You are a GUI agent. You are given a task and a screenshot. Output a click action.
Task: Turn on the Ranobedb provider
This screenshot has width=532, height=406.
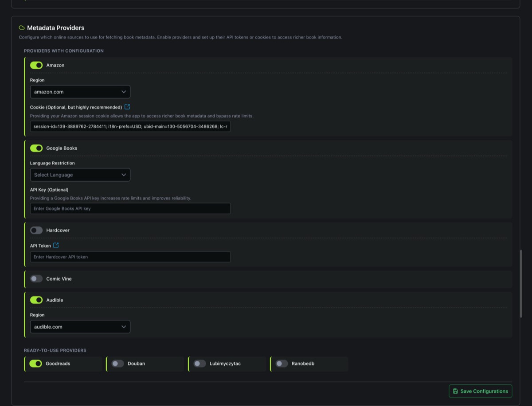[282, 363]
